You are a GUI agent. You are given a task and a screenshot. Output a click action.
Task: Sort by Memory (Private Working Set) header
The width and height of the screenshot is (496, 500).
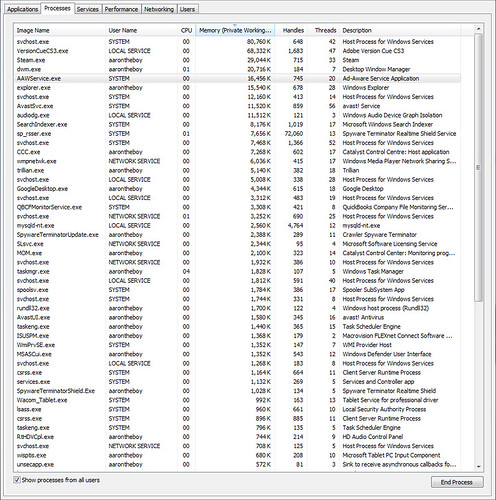point(235,30)
